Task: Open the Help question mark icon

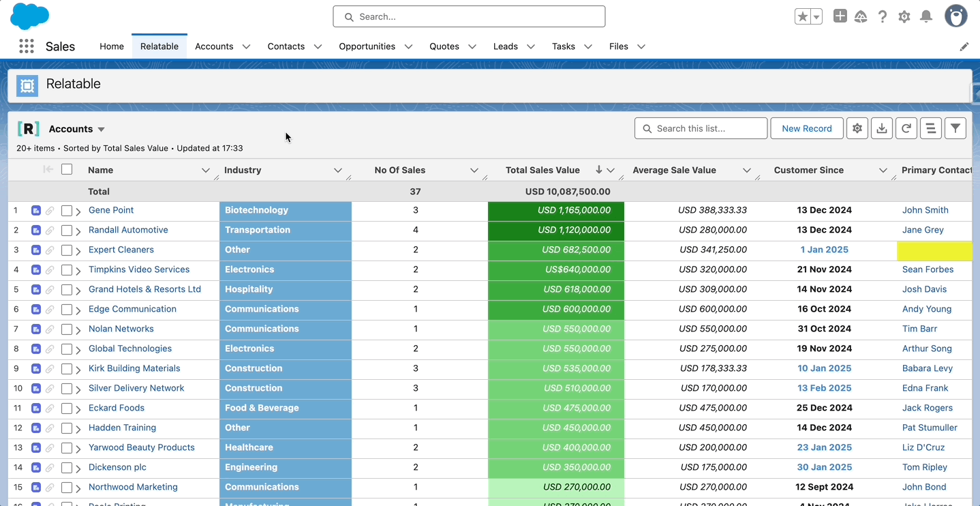Action: (x=883, y=17)
